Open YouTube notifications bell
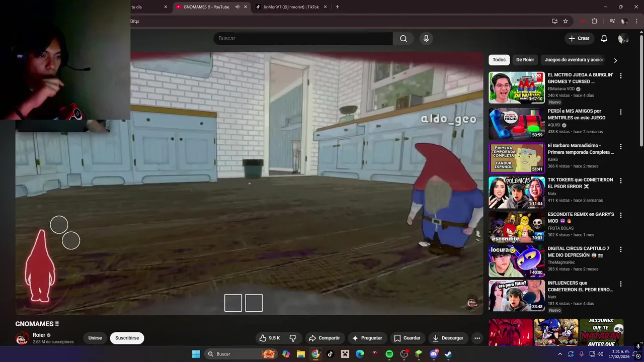The image size is (644, 362). click(604, 39)
